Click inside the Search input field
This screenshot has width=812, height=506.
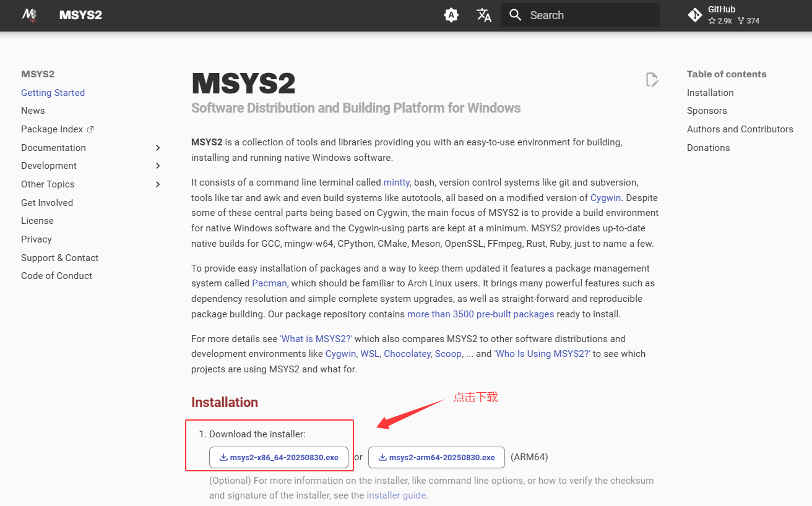pos(582,15)
